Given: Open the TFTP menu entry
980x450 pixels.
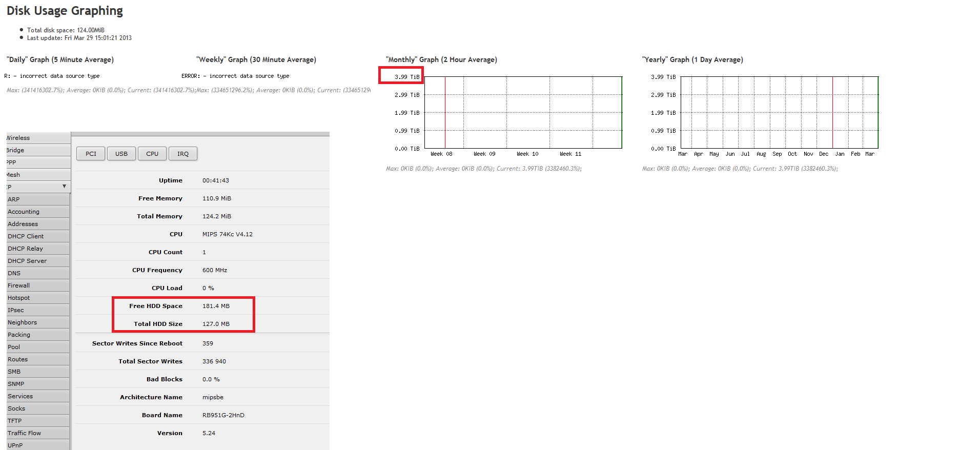Looking at the screenshot, I should point(38,421).
